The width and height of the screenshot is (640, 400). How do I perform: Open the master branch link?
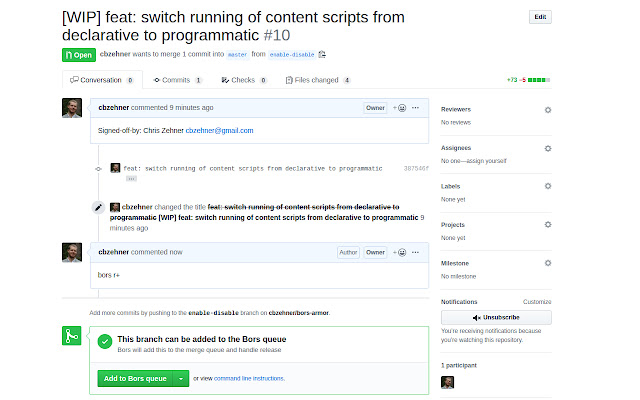237,55
